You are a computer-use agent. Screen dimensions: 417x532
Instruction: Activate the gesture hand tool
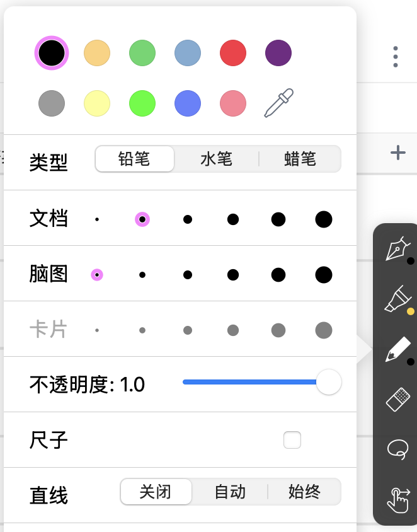(x=398, y=500)
